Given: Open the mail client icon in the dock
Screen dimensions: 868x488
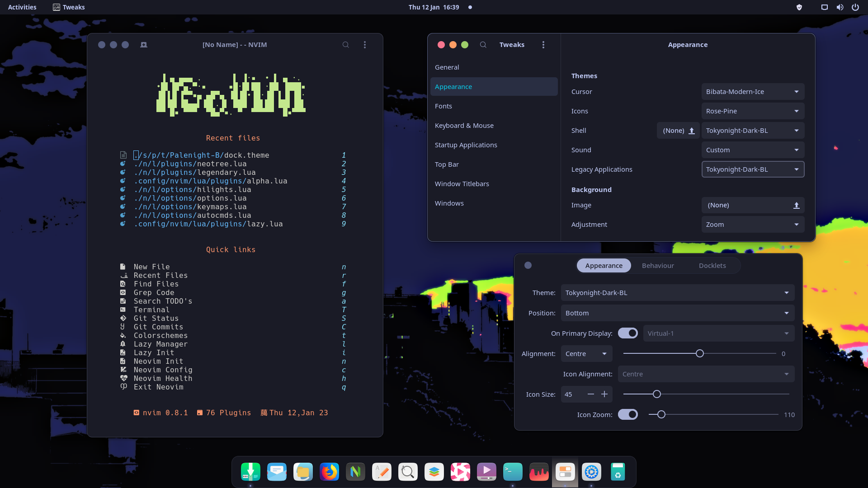Looking at the screenshot, I should (277, 472).
